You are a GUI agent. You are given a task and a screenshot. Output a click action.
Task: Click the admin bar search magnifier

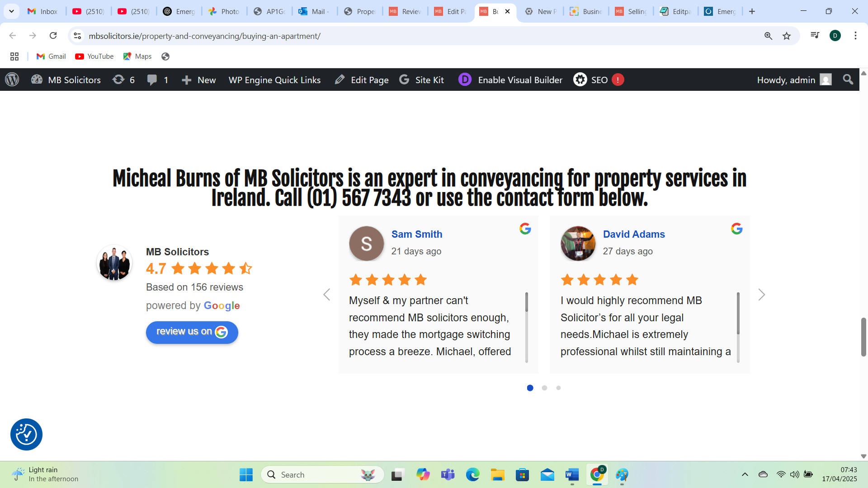[848, 80]
